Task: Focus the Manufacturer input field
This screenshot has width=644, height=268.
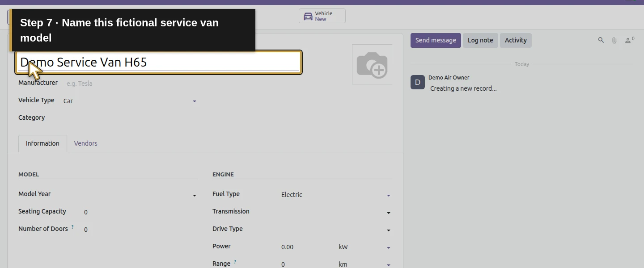Action: [132, 84]
